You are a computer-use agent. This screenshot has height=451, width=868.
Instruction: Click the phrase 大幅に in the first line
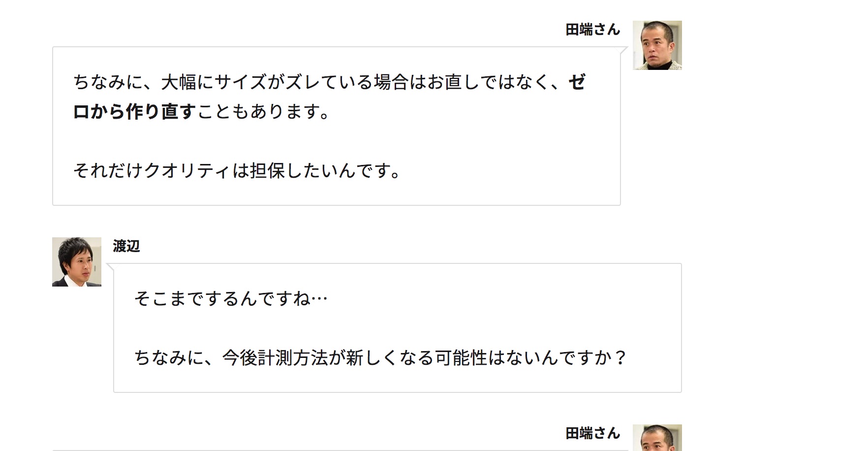[187, 82]
